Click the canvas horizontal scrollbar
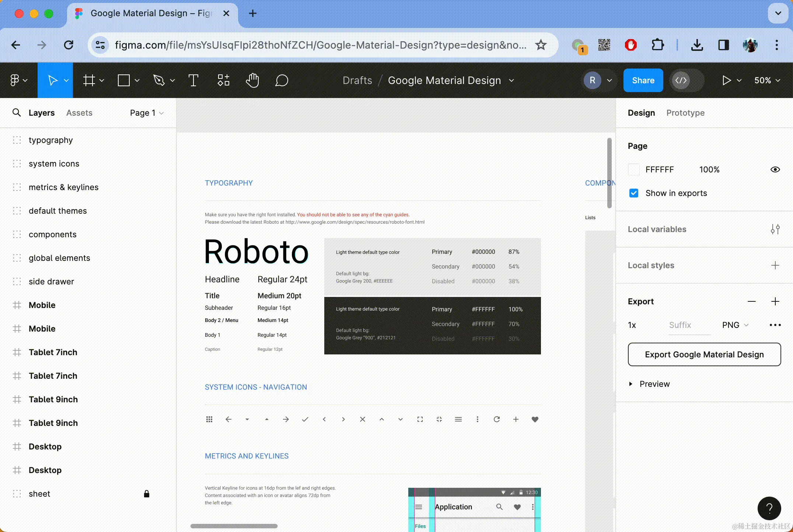This screenshot has height=532, width=793. pyautogui.click(x=234, y=526)
